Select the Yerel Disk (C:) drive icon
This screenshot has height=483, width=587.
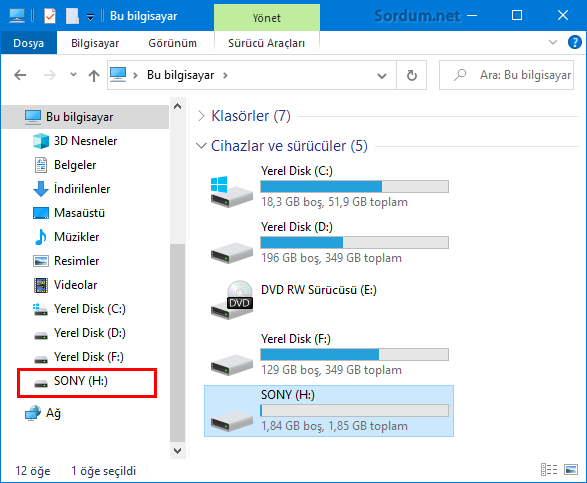231,191
